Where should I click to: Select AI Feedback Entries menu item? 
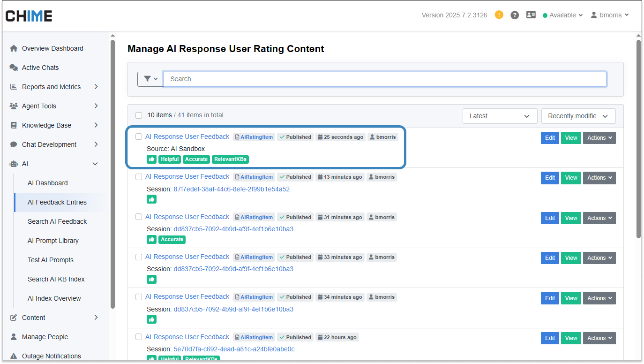57,202
